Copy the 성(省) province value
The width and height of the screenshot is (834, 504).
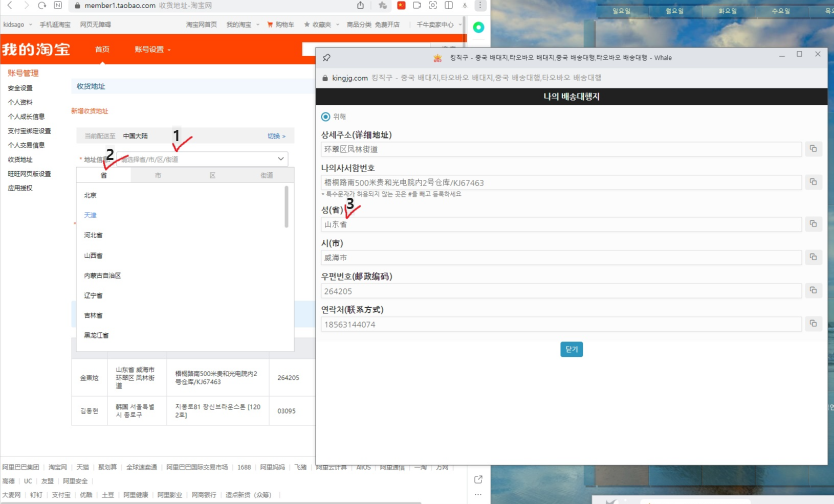813,224
